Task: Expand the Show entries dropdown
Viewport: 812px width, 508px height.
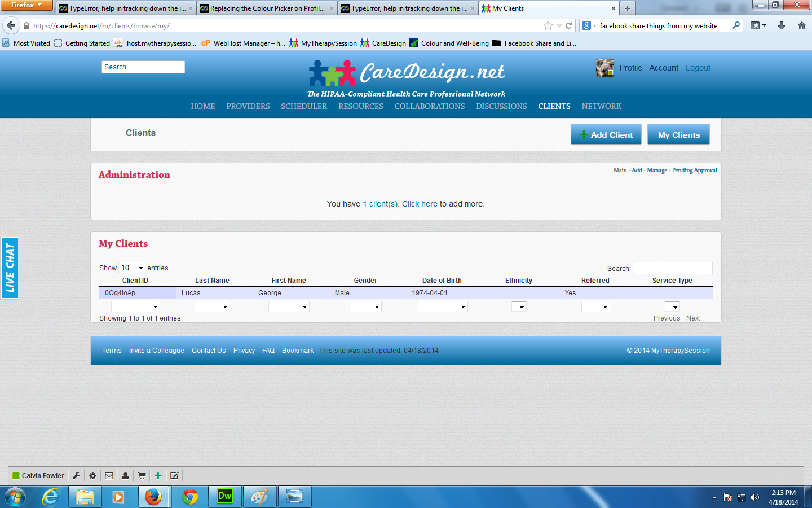Action: (x=132, y=268)
